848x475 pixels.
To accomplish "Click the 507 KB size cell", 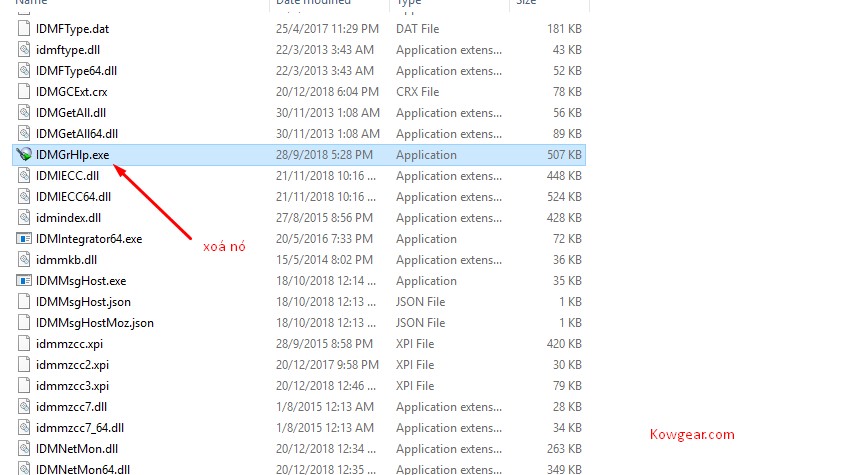I will [x=564, y=155].
